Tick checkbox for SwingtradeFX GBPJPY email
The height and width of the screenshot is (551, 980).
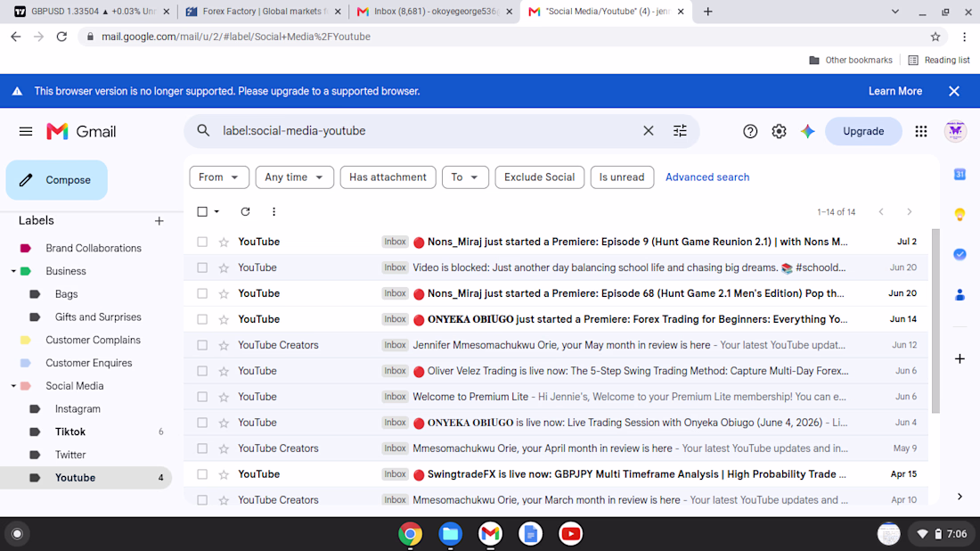point(202,474)
